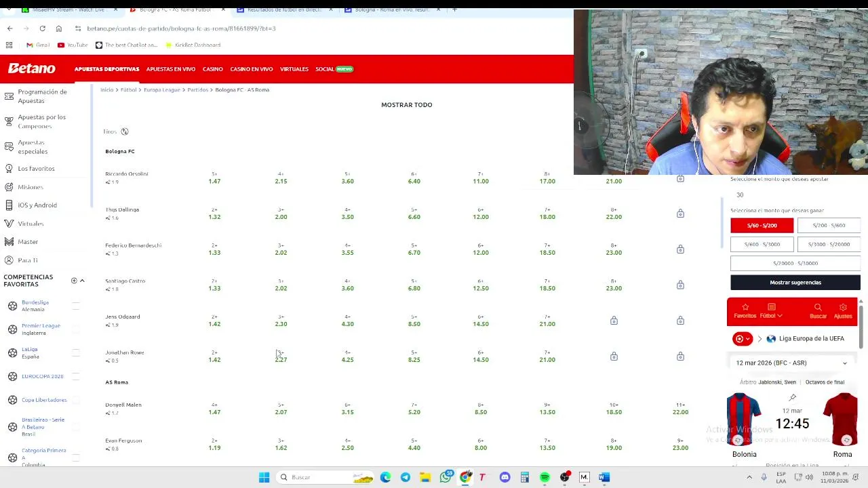The width and height of the screenshot is (868, 488).
Task: Click the Buscar magnifier icon in widget
Action: point(818,307)
